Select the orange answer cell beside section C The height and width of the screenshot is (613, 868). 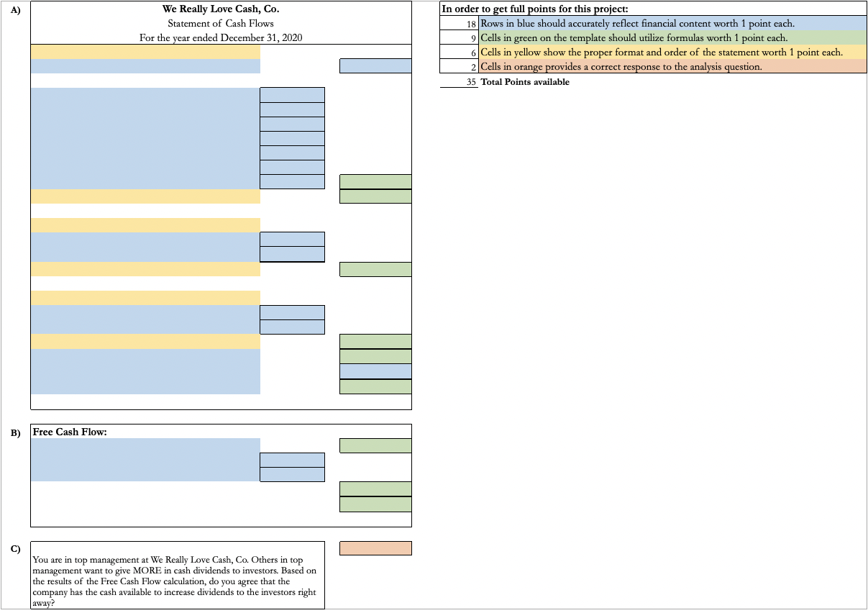375,548
